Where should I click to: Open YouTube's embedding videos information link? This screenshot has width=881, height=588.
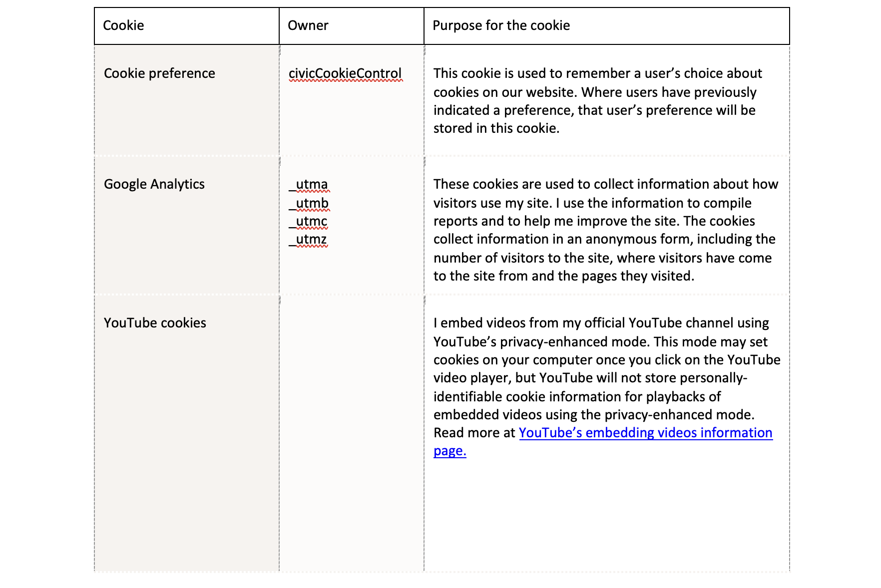(x=645, y=433)
